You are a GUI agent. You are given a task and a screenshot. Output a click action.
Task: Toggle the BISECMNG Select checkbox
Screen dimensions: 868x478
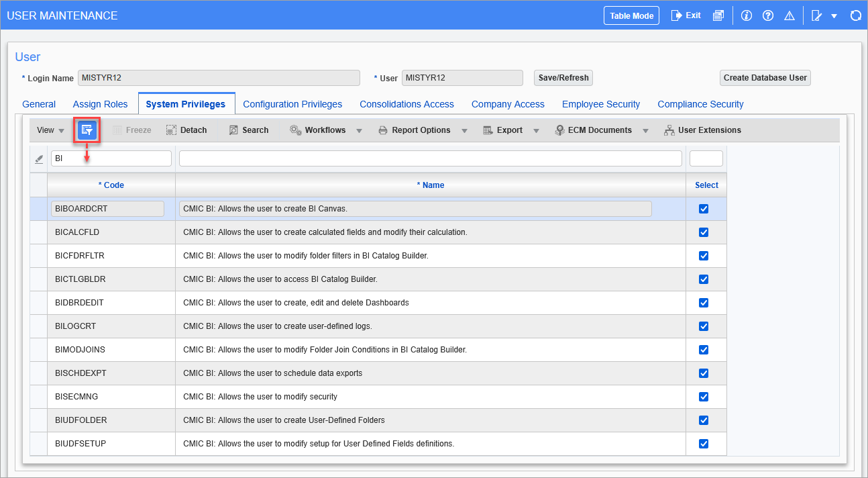click(x=704, y=397)
